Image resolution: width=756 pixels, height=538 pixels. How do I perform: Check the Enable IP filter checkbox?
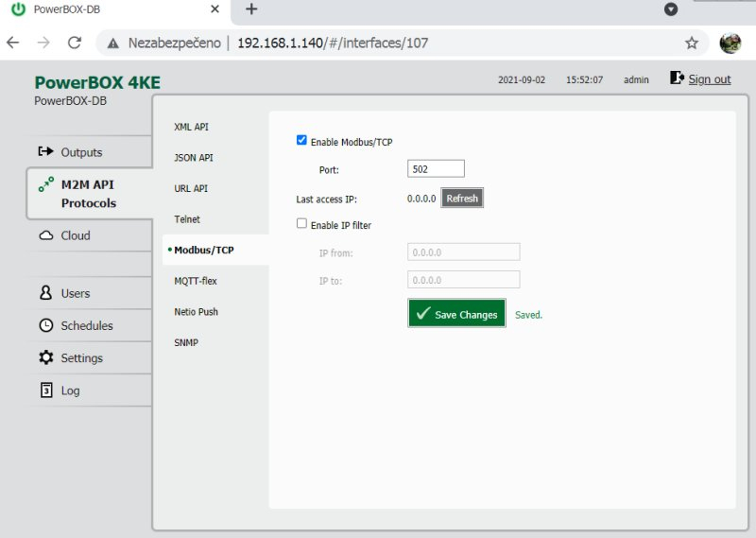click(301, 223)
